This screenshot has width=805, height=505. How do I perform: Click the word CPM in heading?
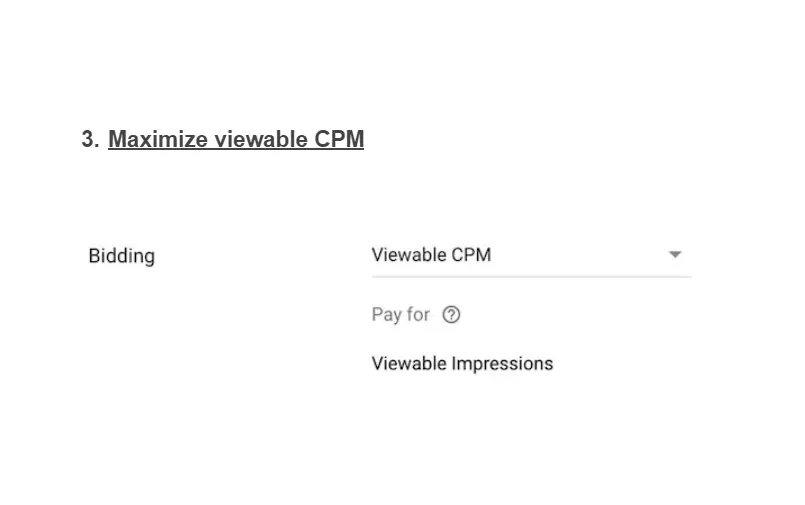click(339, 139)
